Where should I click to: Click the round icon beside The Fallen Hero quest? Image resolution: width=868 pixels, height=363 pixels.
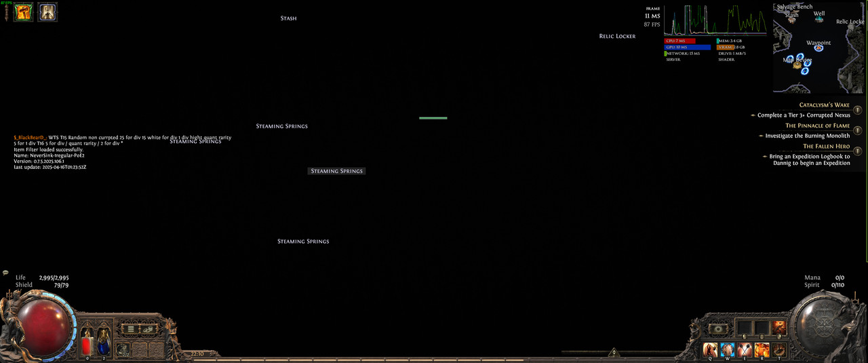[858, 151]
